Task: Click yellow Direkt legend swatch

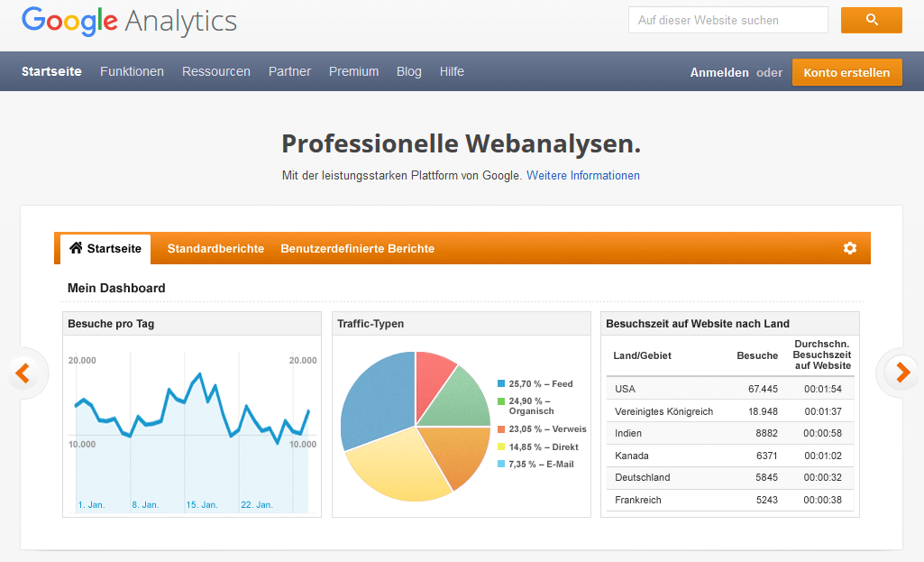Action: pyautogui.click(x=501, y=447)
